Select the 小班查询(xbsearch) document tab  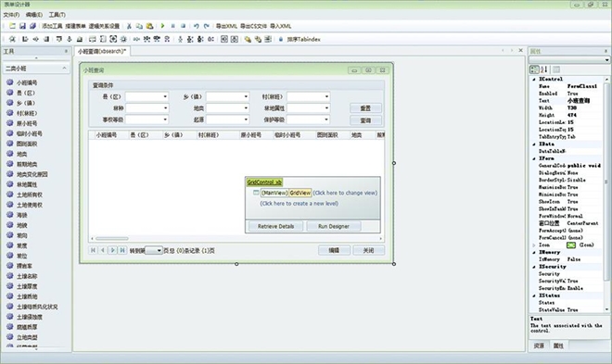tap(102, 51)
